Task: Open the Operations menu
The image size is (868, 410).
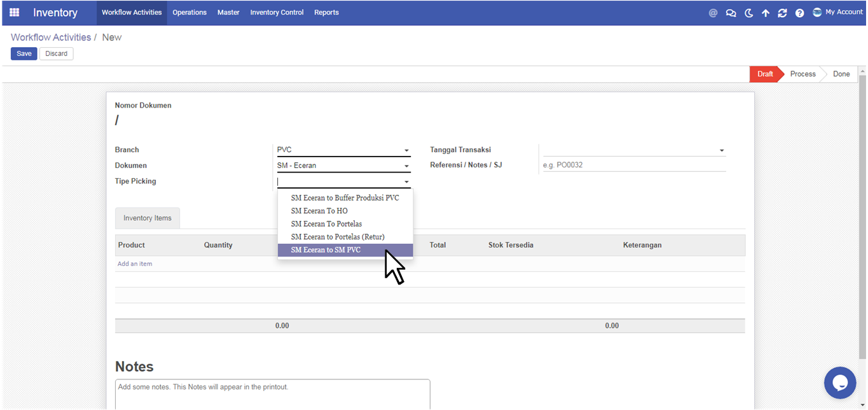Action: (x=189, y=13)
